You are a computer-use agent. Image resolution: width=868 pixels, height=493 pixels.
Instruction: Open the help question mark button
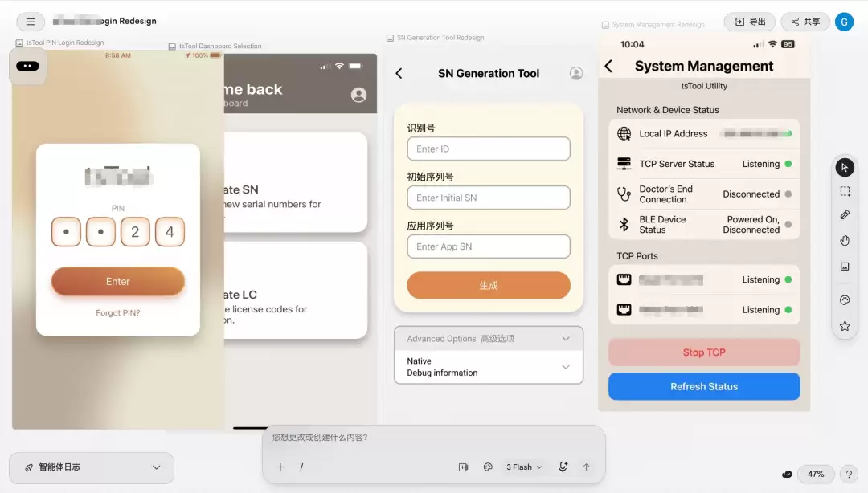(x=849, y=475)
